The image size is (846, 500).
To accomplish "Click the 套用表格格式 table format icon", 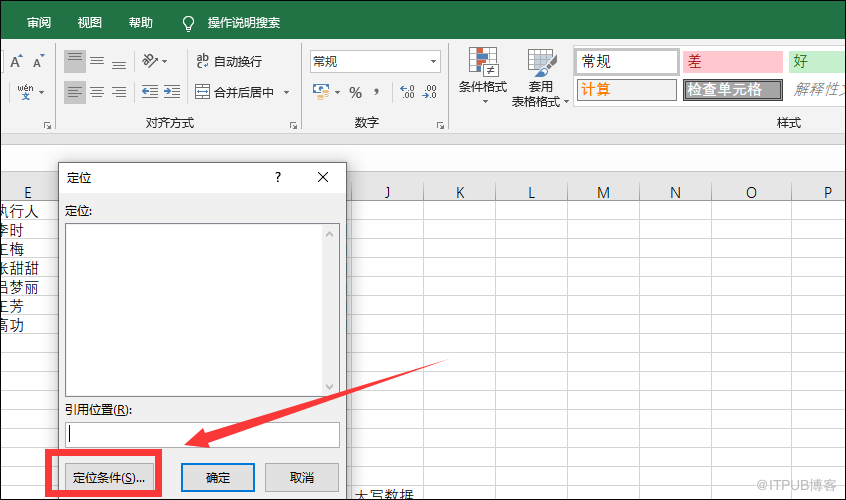I will [540, 74].
